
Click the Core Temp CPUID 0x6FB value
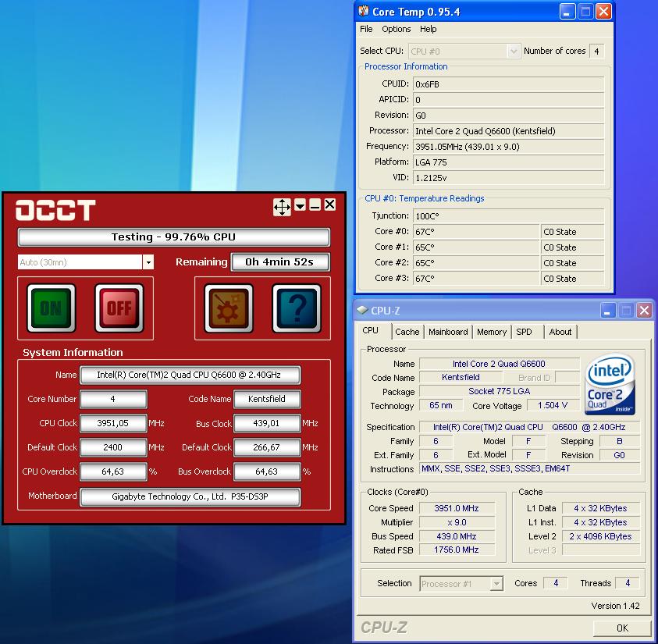509,84
